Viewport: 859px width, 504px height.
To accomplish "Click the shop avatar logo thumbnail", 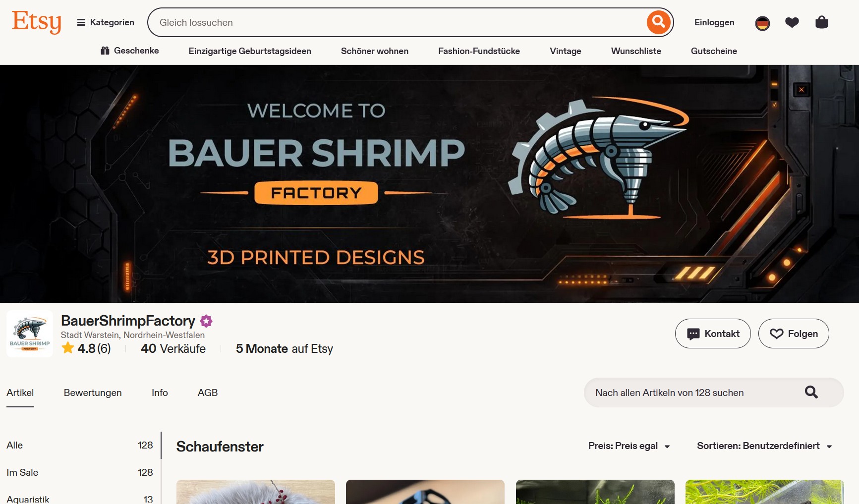I will tap(30, 334).
